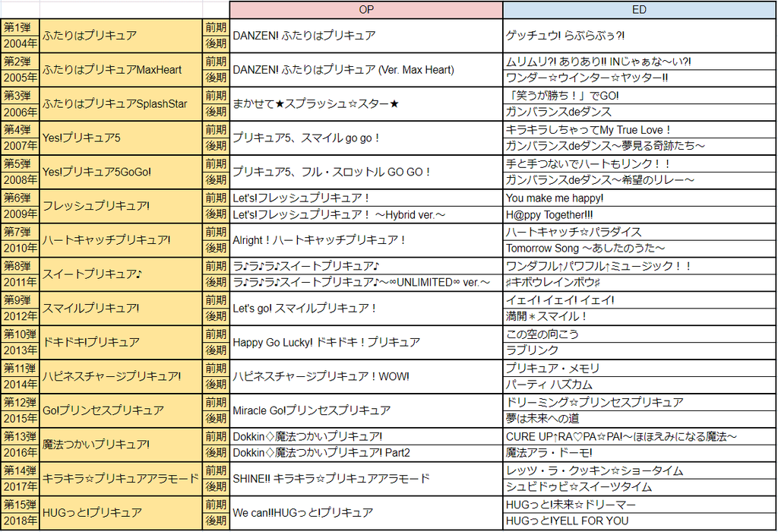Select the ending ラブリンク
Viewport: 778px width, 532px height.
pyautogui.click(x=639, y=351)
